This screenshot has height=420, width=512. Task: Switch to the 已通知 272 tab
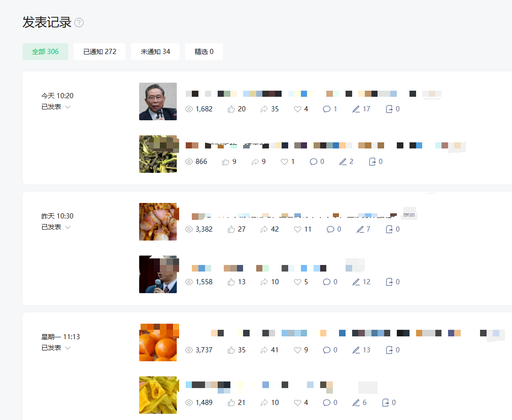[100, 52]
